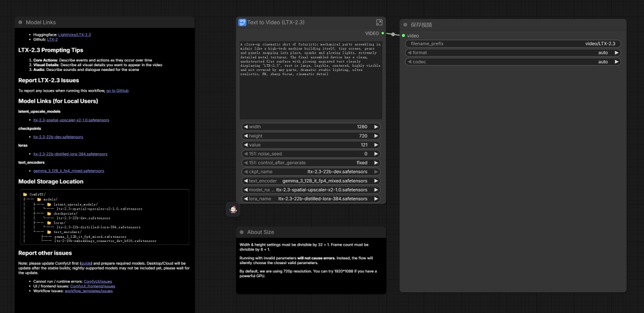The image size is (644, 313).
Task: Click the VIDEO output slot dot
Action: click(x=383, y=33)
